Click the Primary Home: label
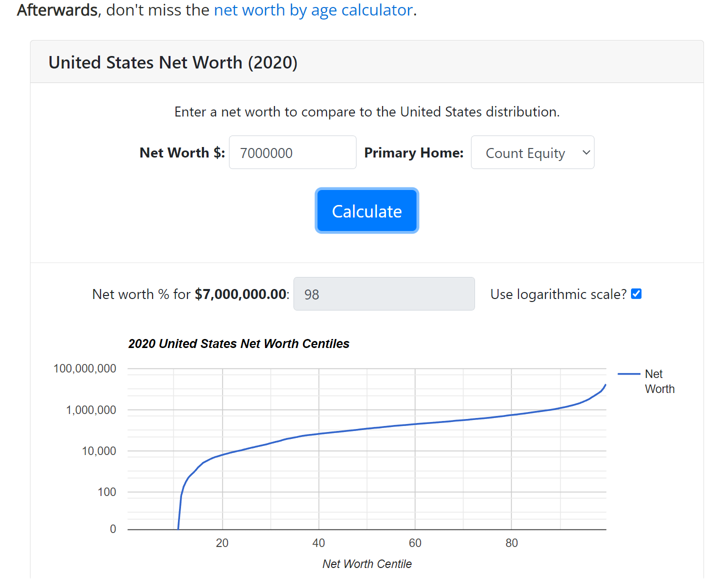 pyautogui.click(x=414, y=152)
